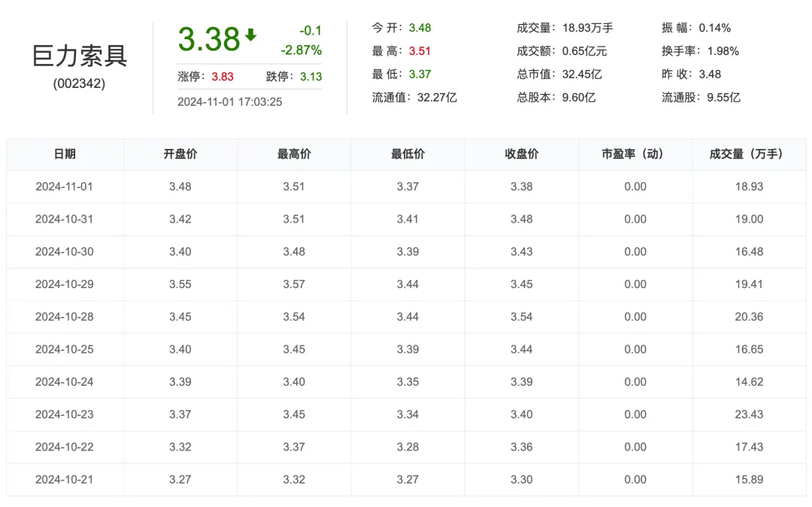This screenshot has height=507, width=812.
Task: Click the price change value -0.1
Action: pos(311,31)
